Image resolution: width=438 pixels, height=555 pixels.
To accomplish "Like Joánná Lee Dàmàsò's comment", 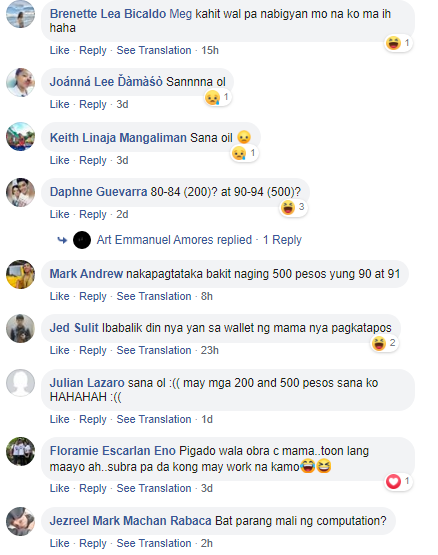I will click(59, 104).
